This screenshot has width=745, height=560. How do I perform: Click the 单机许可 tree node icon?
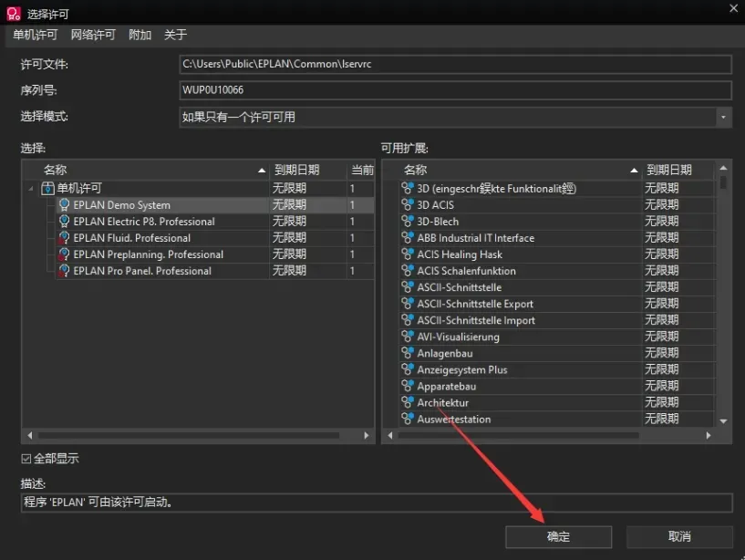pyautogui.click(x=47, y=188)
